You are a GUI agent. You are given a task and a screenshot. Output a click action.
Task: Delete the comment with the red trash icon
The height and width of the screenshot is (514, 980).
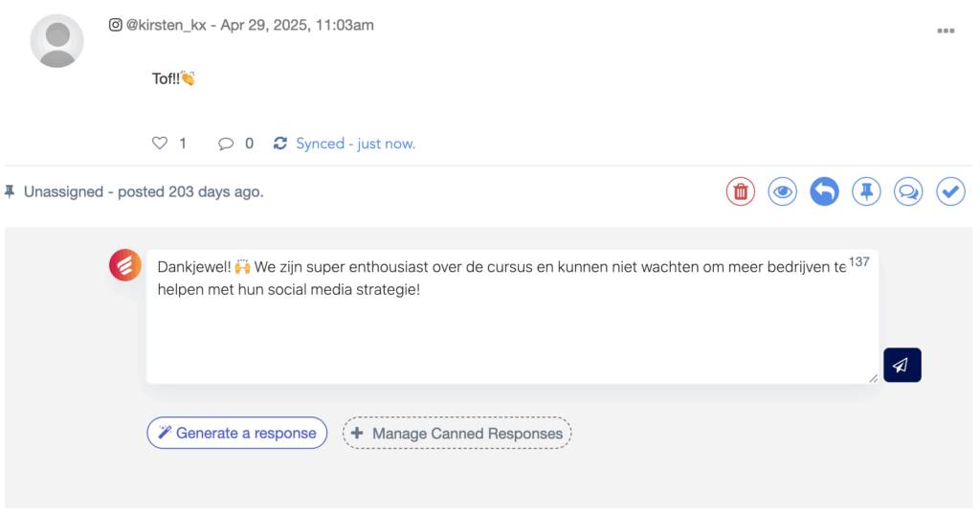[x=740, y=192]
